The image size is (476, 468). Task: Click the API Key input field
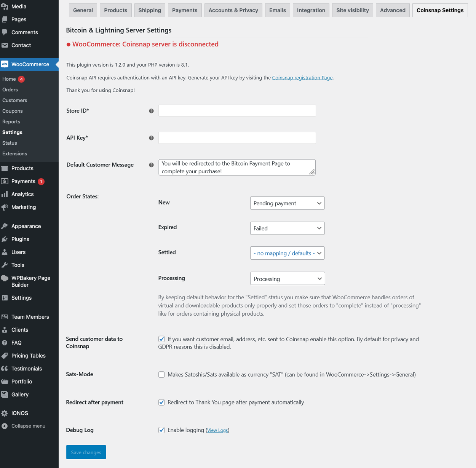coord(237,137)
